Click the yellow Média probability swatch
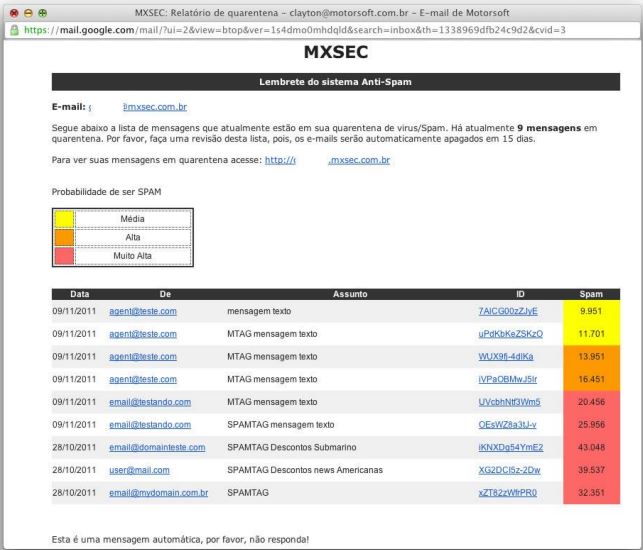 pyautogui.click(x=63, y=219)
